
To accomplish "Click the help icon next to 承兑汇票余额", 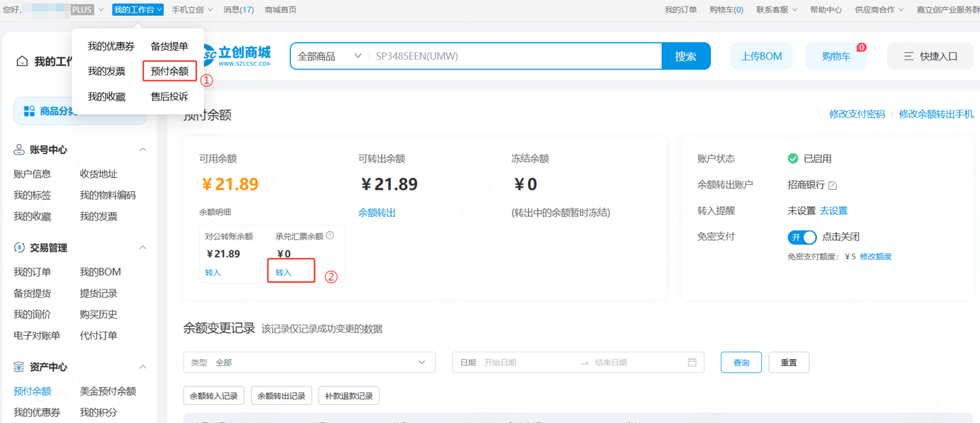I will coord(330,236).
